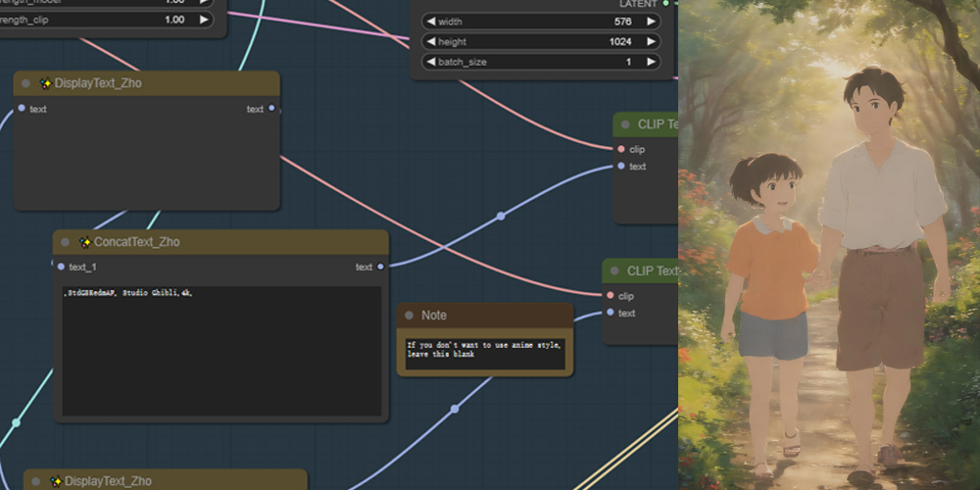Select the upper DisplayText_Zho title bar
The image size is (980, 490).
[147, 83]
